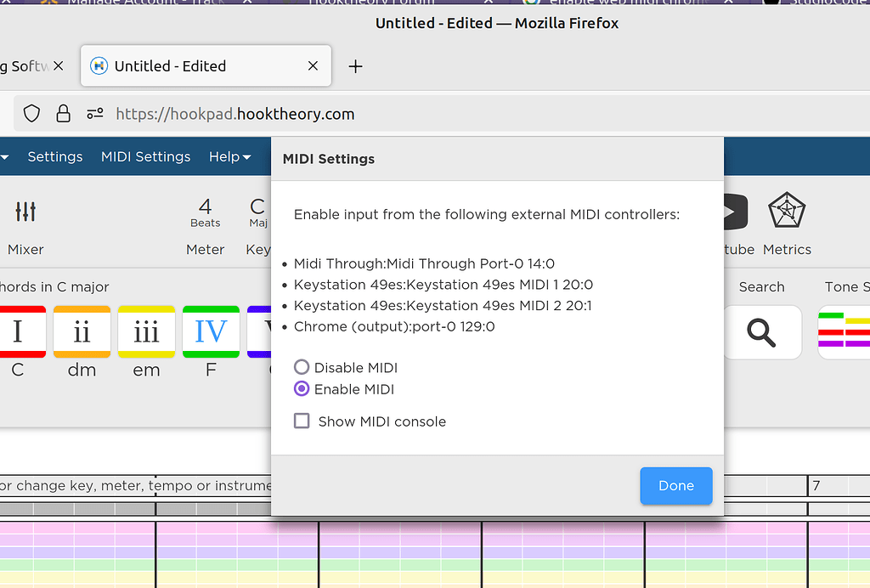Image resolution: width=870 pixels, height=588 pixels.
Task: Select the Disable MIDI radio button
Action: [x=302, y=367]
